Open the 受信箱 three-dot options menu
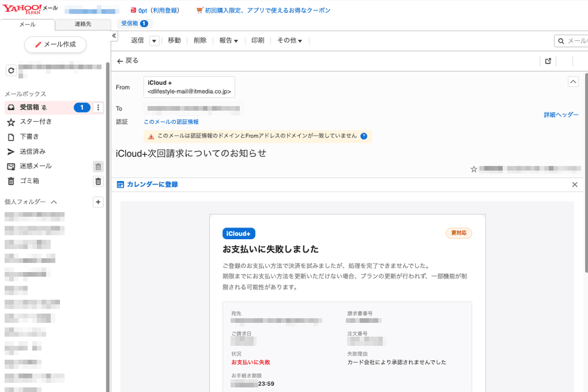The width and height of the screenshot is (588, 392). 98,108
